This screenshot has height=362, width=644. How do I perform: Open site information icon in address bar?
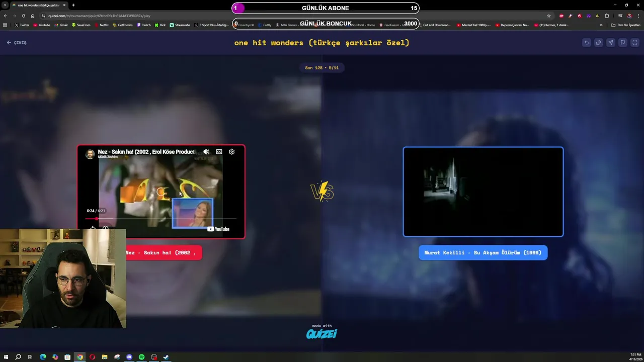pos(43,16)
